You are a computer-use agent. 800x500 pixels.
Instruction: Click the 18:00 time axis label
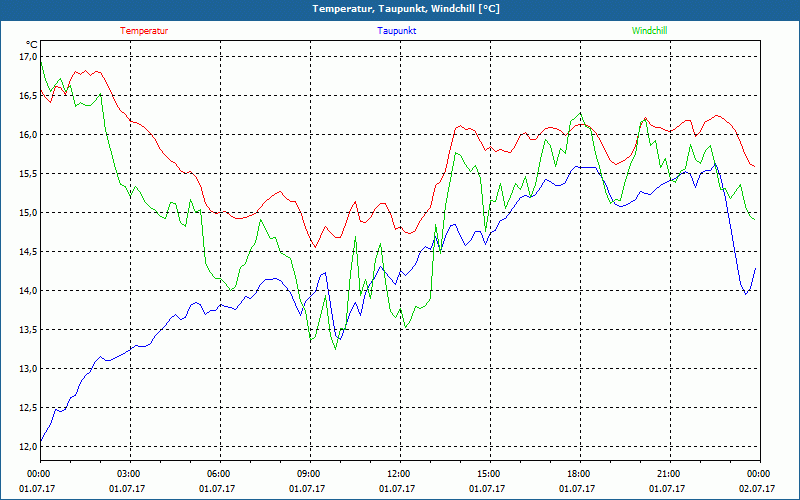tap(577, 474)
